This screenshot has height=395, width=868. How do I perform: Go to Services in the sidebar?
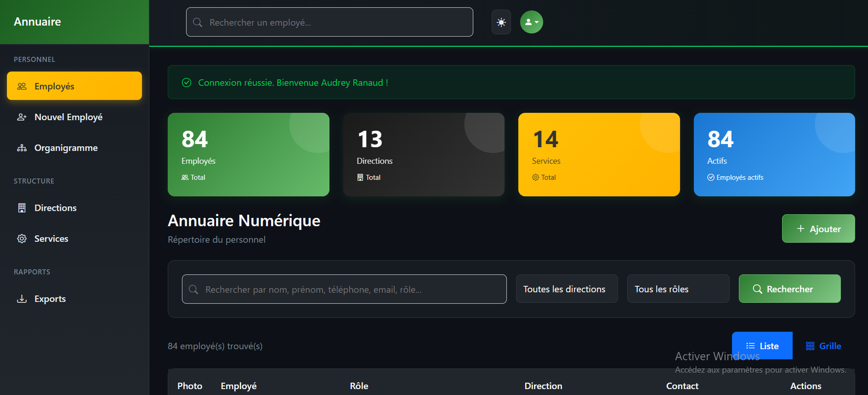tap(74, 238)
